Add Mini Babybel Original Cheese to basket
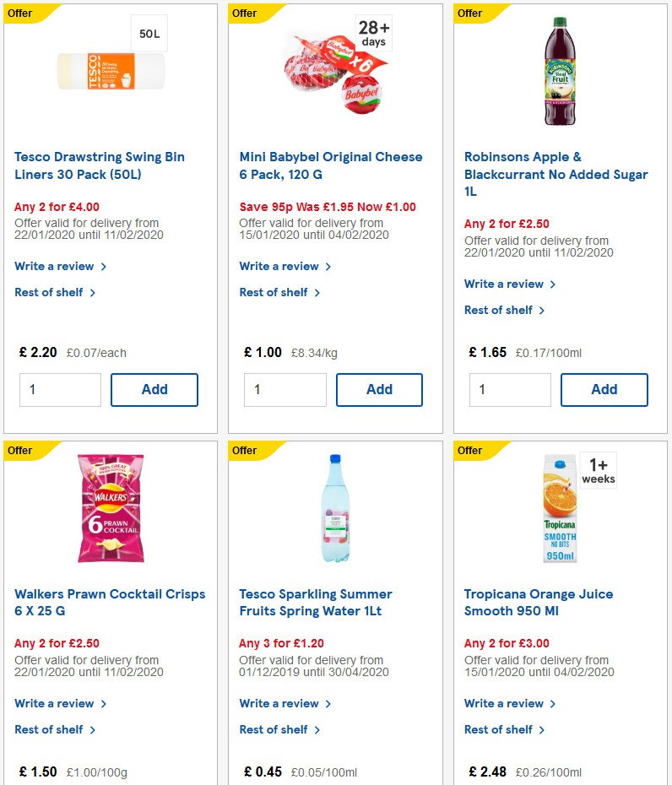This screenshot has width=672, height=785. tap(379, 389)
